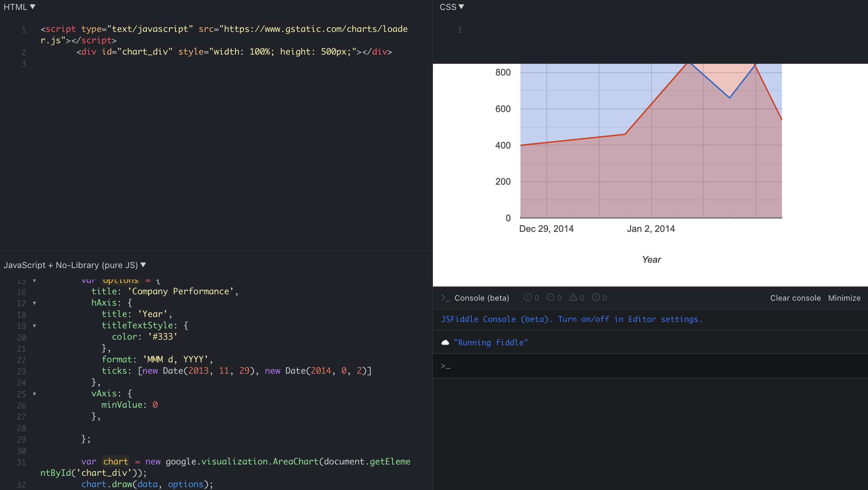
Task: Collapse the titleTextStyle fold arrow on line 19
Action: 34,326
